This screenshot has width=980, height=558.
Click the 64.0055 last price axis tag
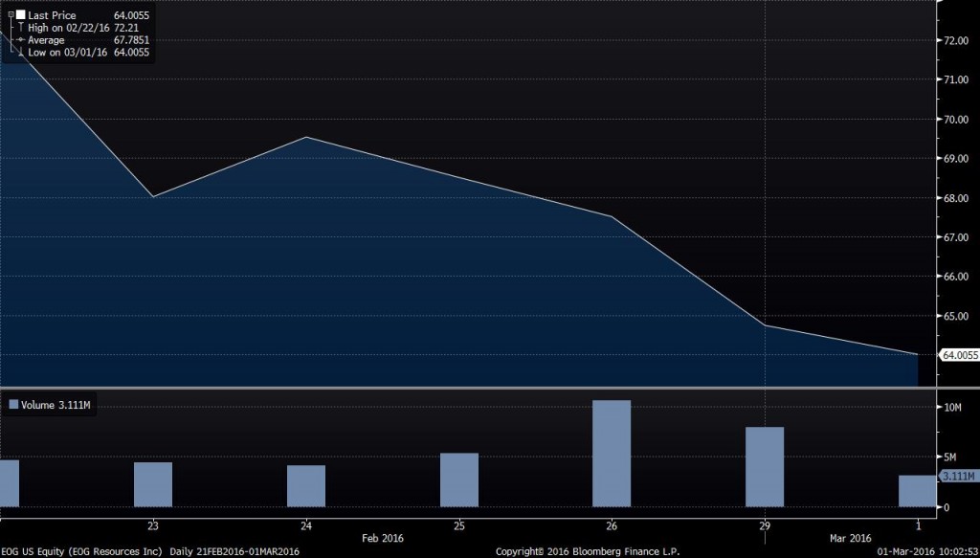pyautogui.click(x=959, y=355)
